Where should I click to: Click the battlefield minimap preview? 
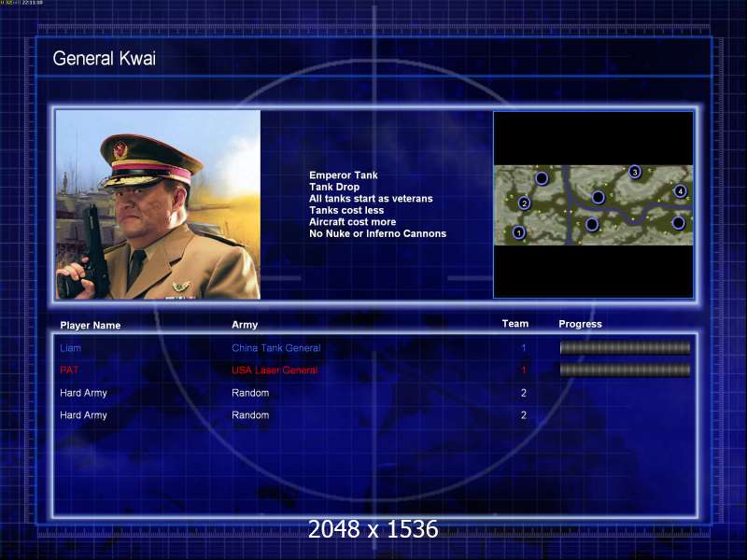594,205
